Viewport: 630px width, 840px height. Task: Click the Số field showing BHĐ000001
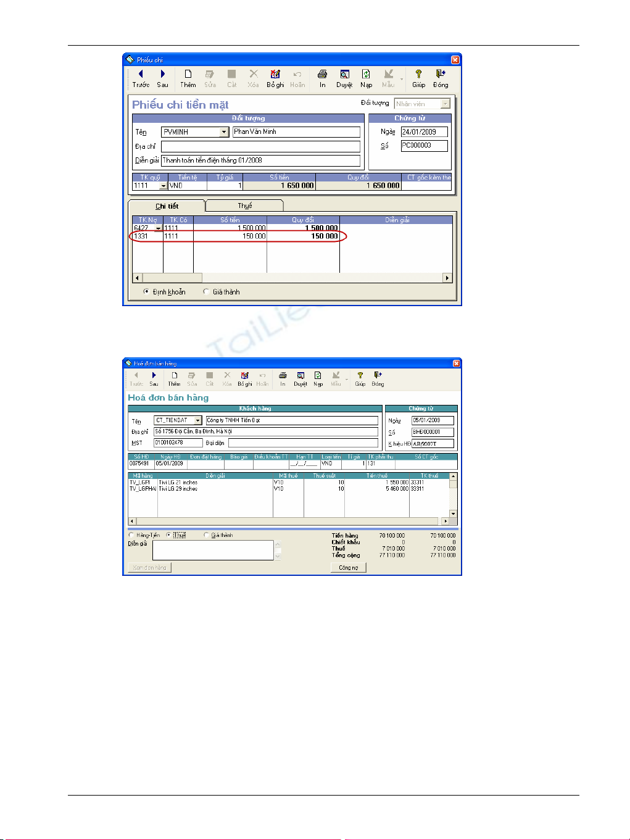coord(433,432)
